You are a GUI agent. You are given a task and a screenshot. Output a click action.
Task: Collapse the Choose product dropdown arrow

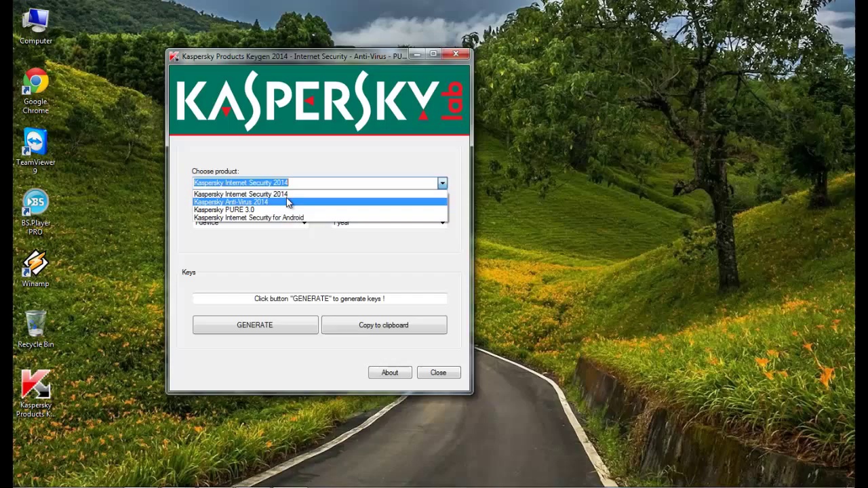[x=442, y=183]
